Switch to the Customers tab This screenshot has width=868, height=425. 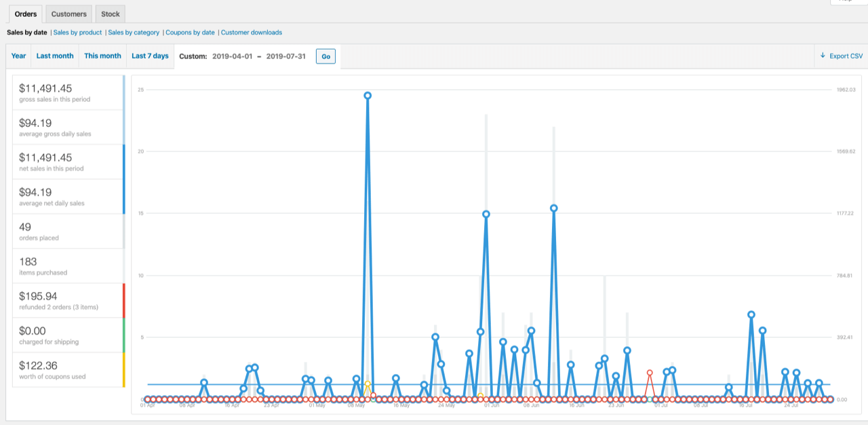69,14
